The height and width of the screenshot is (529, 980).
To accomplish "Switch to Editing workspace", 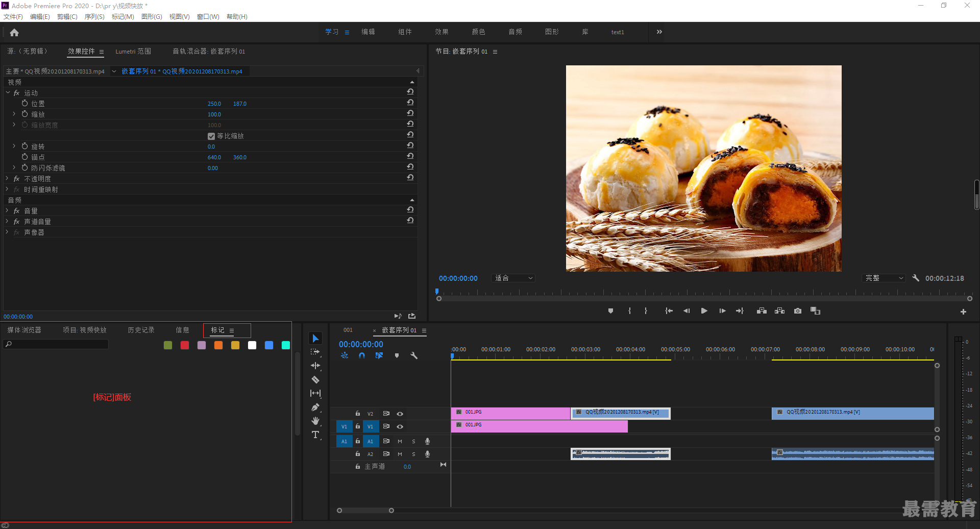I will pyautogui.click(x=368, y=32).
